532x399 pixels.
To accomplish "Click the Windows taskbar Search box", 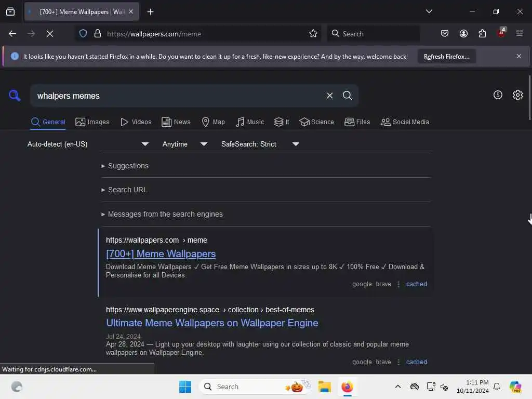I will (256, 387).
